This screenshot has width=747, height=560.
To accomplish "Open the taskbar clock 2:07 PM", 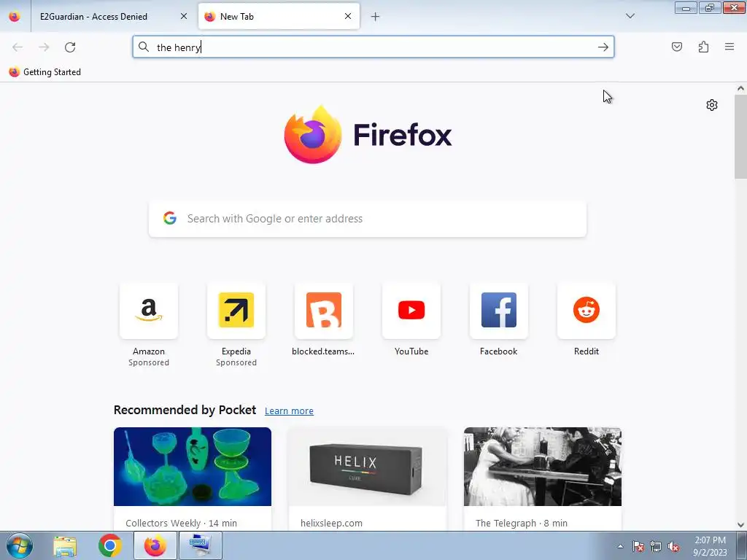I will click(710, 546).
